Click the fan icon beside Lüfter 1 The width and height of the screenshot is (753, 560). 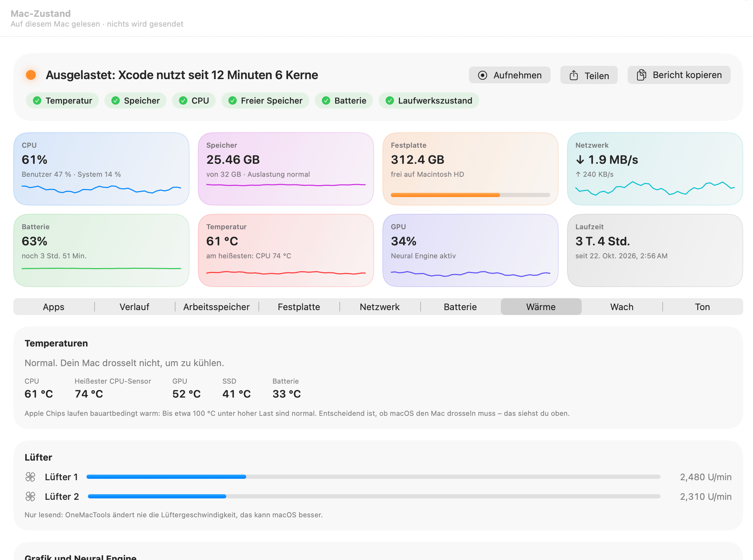coord(30,477)
